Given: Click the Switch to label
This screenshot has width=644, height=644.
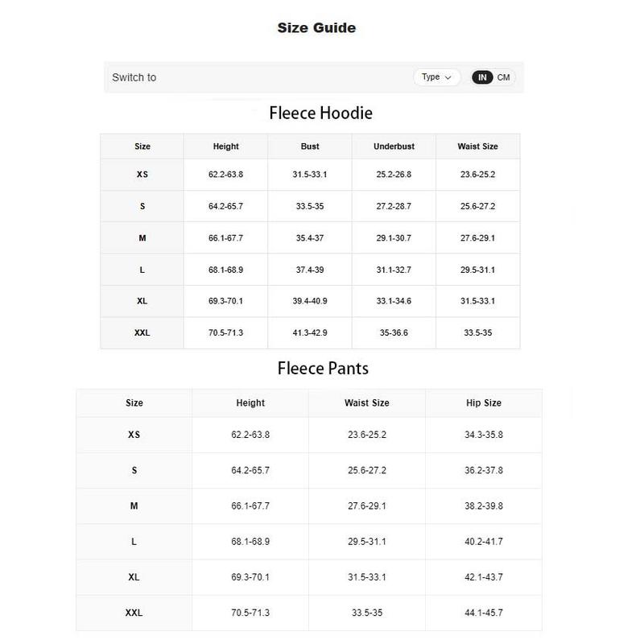Looking at the screenshot, I should tap(134, 77).
